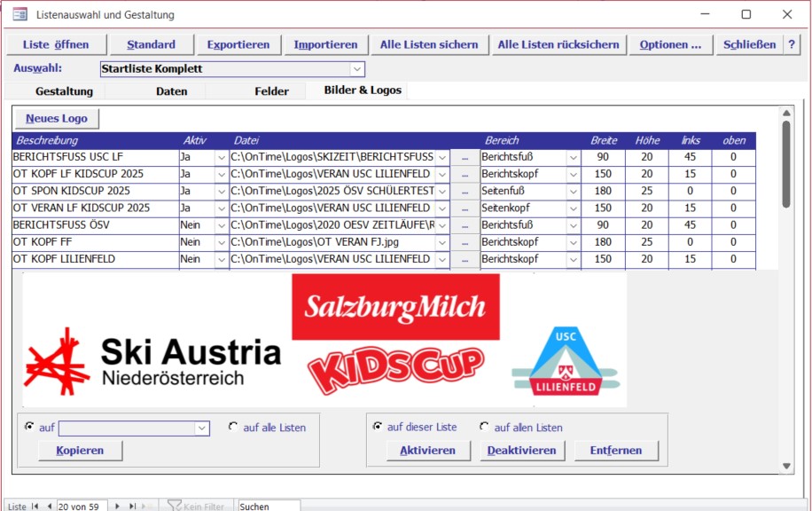Open Aktiv dropdown for BERICHTSFUSS USC LF
812x511 pixels.
click(x=222, y=158)
